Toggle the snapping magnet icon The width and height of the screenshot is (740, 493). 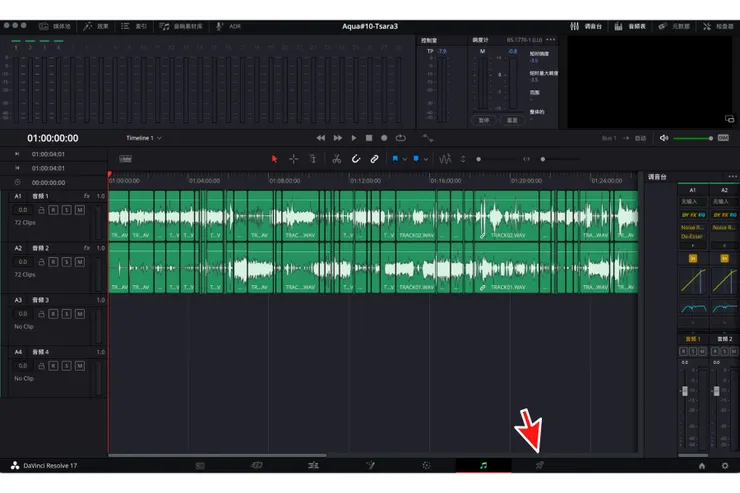[355, 159]
